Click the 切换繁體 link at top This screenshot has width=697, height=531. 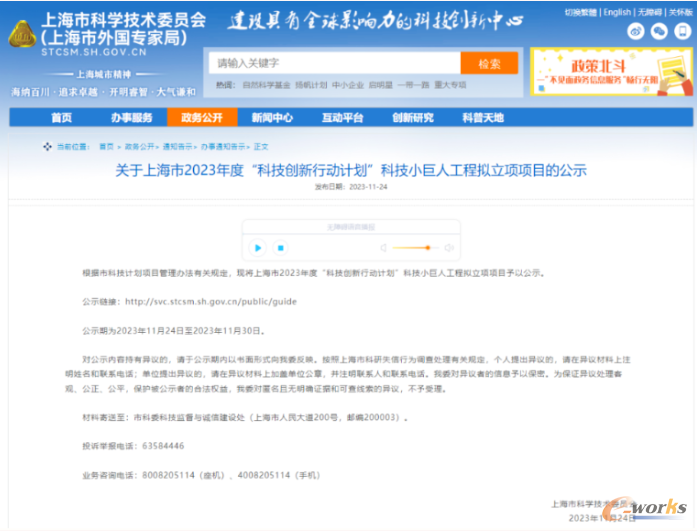[x=580, y=12]
